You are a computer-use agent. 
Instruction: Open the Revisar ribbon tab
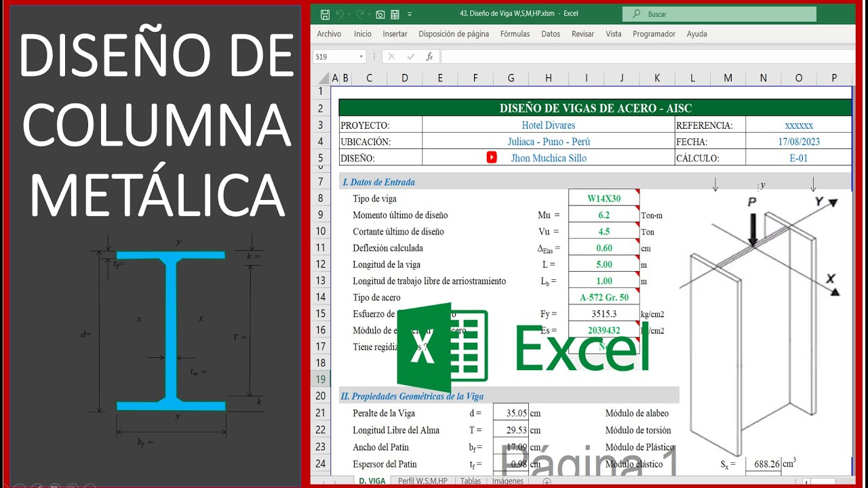tap(583, 34)
